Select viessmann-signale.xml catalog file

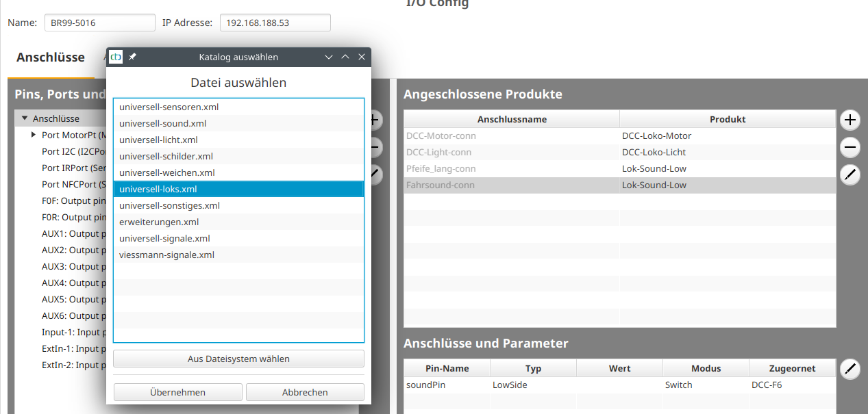tap(166, 255)
